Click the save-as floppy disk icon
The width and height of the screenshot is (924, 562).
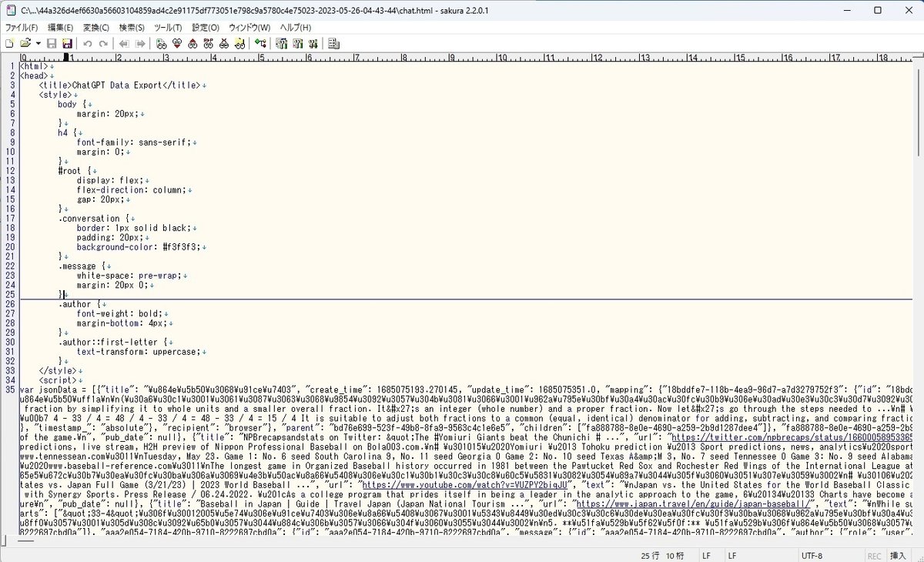tap(68, 44)
